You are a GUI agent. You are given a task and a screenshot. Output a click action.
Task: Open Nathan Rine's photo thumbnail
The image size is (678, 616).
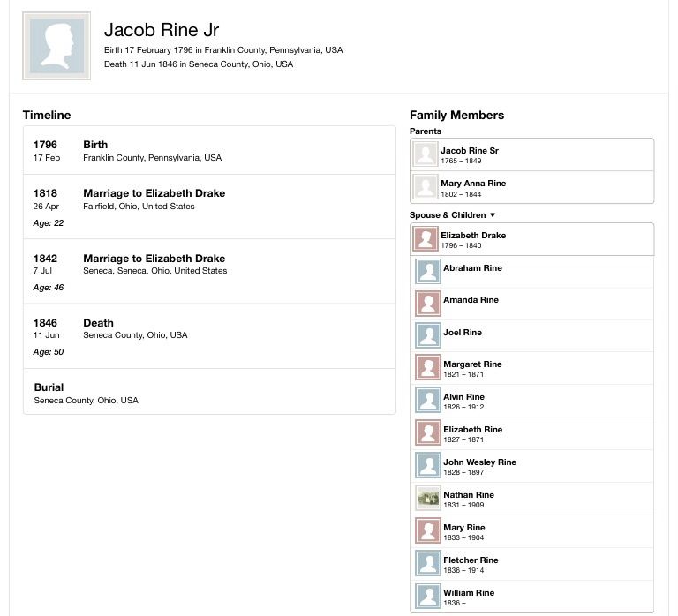428,498
